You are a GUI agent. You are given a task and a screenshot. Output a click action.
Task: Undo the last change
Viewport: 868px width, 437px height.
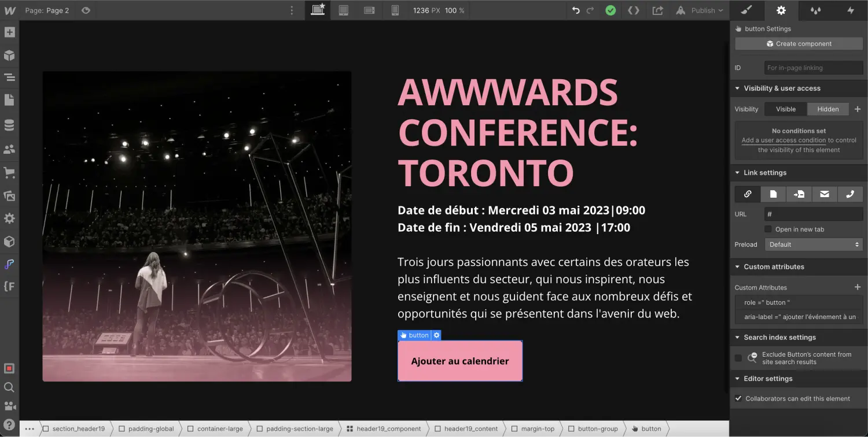(576, 10)
